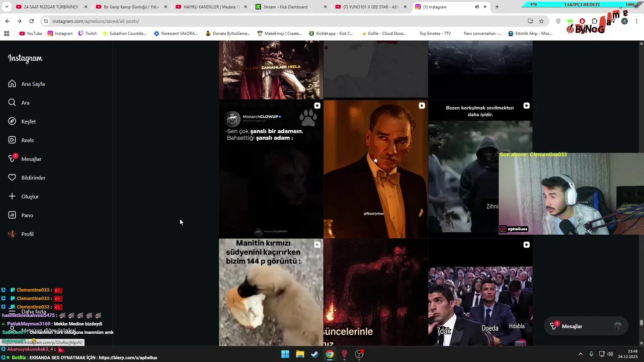This screenshot has width=644, height=362.
Task: Open Reels from the sidebar
Action: pos(21,140)
